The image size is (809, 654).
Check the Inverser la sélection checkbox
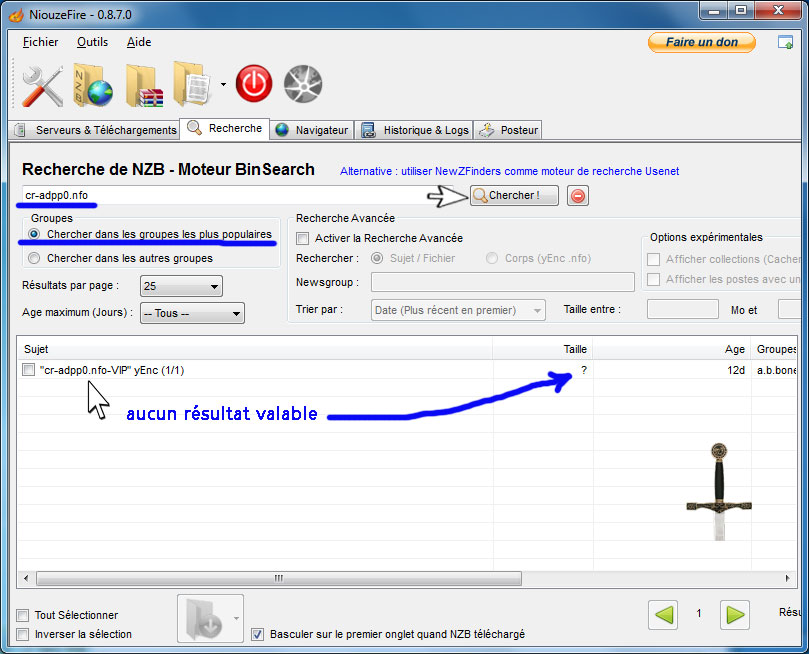tap(23, 634)
